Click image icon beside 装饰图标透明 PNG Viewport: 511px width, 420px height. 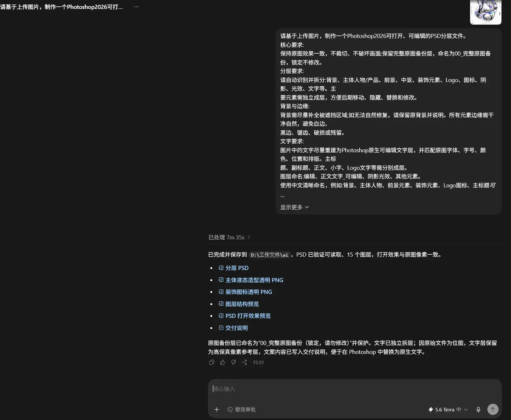221,292
